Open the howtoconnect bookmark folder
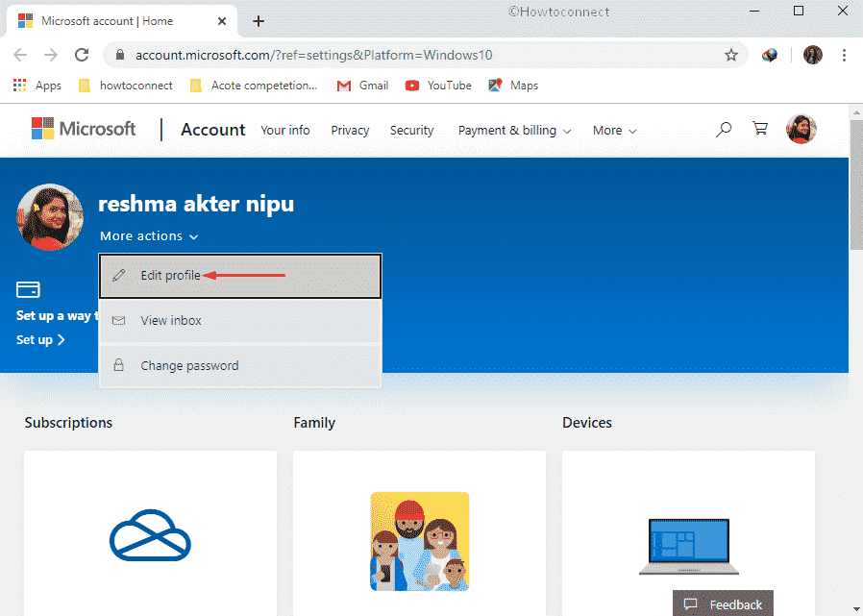863x616 pixels. [x=126, y=86]
